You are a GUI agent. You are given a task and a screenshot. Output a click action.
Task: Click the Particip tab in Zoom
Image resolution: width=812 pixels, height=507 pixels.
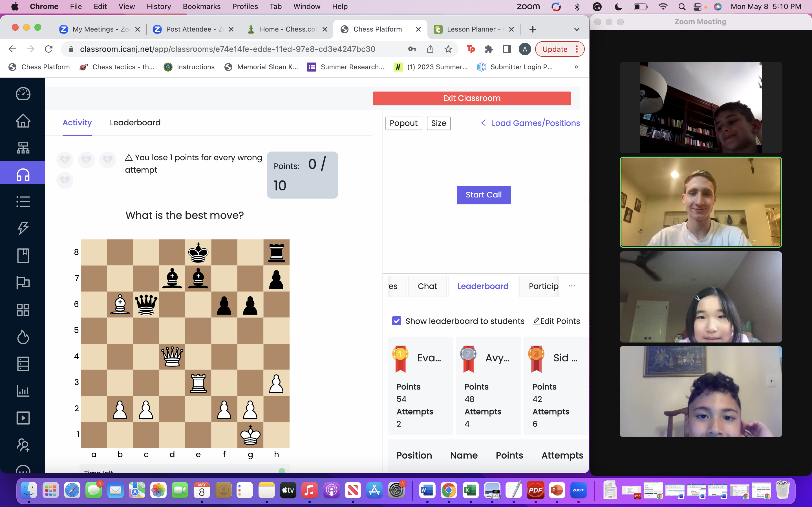coord(542,286)
